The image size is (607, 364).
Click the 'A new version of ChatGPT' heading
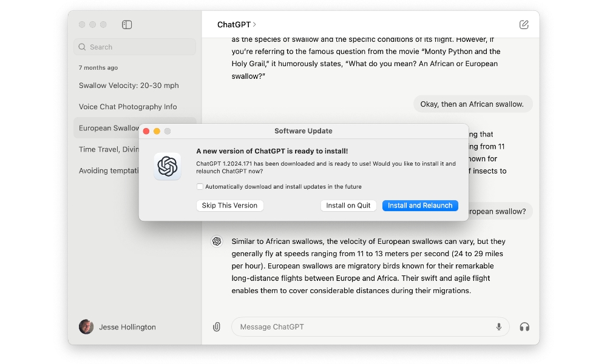point(272,151)
